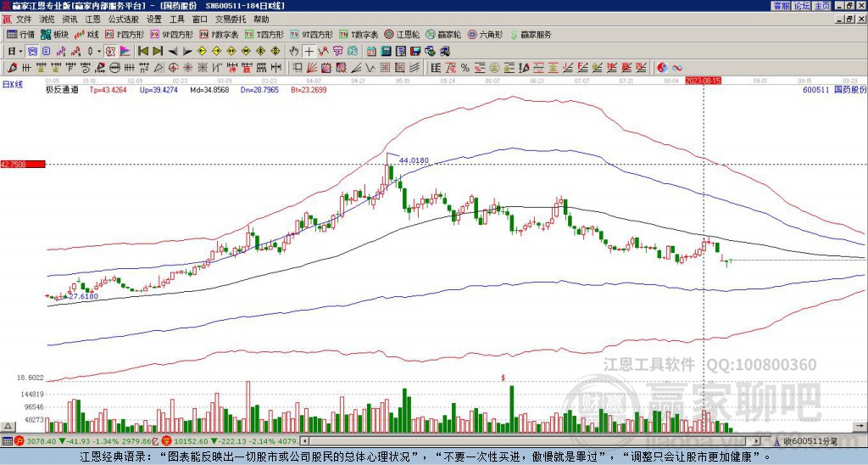Image resolution: width=868 pixels, height=465 pixels.
Task: Jump to the first bar
Action: point(142,52)
